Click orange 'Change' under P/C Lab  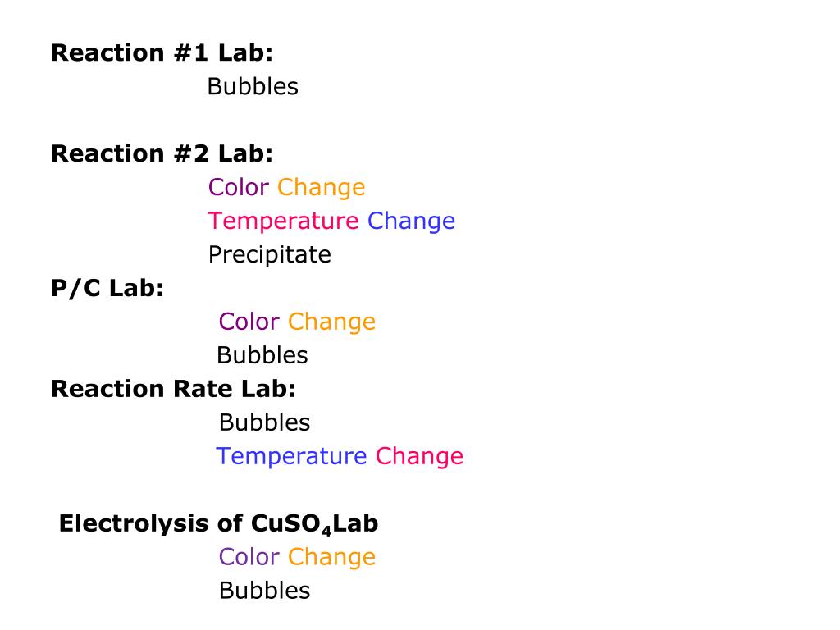point(331,323)
